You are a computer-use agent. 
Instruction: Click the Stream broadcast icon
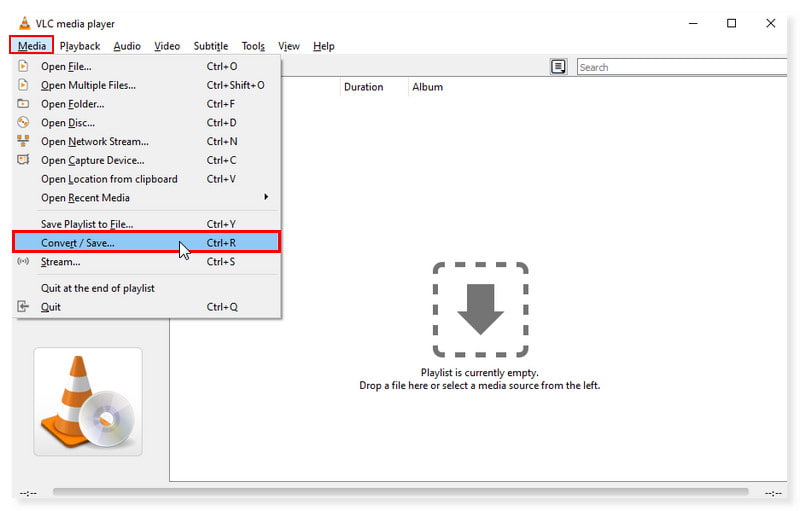tap(23, 262)
